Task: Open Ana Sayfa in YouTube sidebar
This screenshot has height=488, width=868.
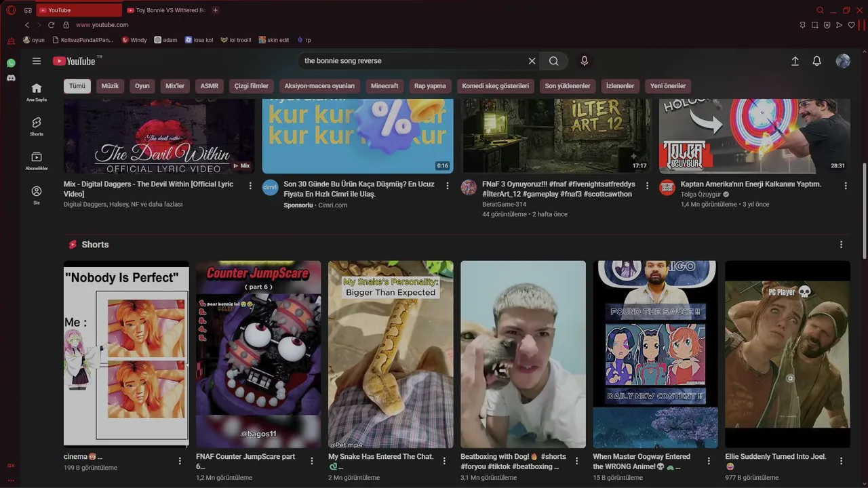Action: (37, 92)
